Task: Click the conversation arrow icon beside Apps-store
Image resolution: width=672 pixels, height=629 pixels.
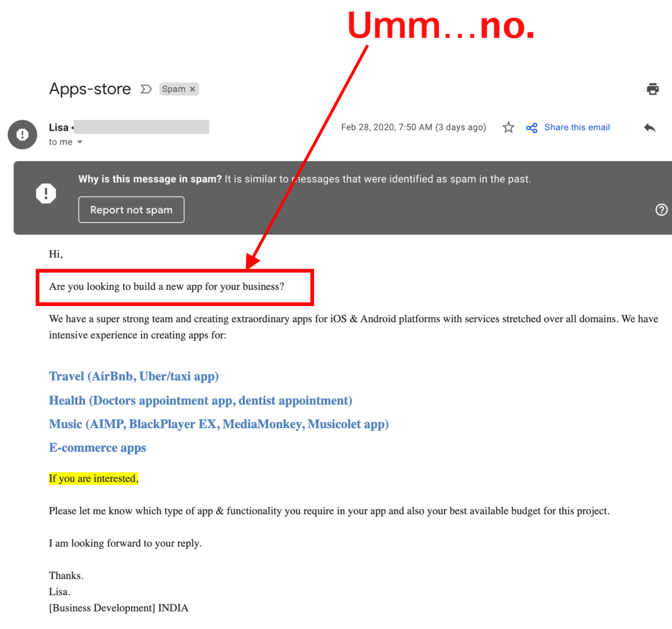Action: [x=146, y=88]
